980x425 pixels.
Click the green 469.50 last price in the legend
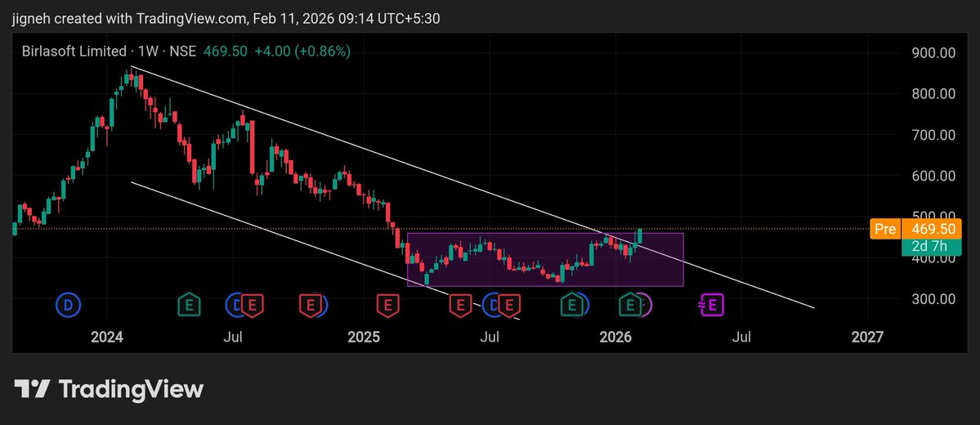coord(226,51)
